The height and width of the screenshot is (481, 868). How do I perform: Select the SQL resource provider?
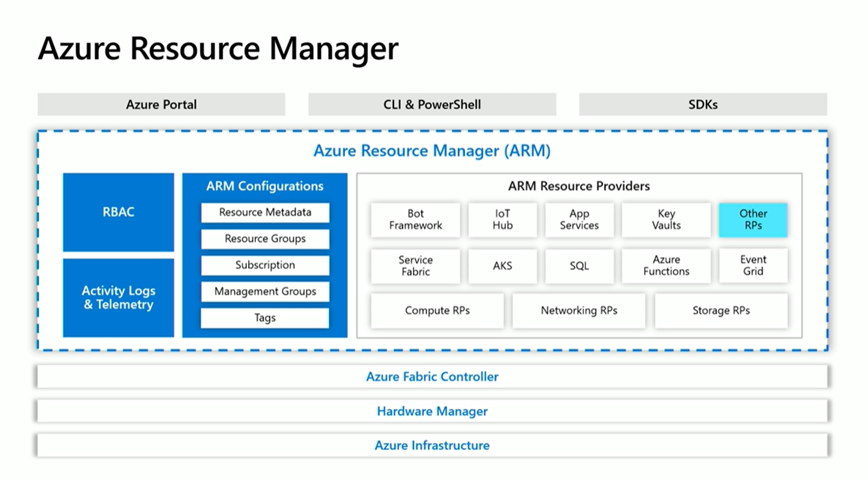click(x=579, y=266)
